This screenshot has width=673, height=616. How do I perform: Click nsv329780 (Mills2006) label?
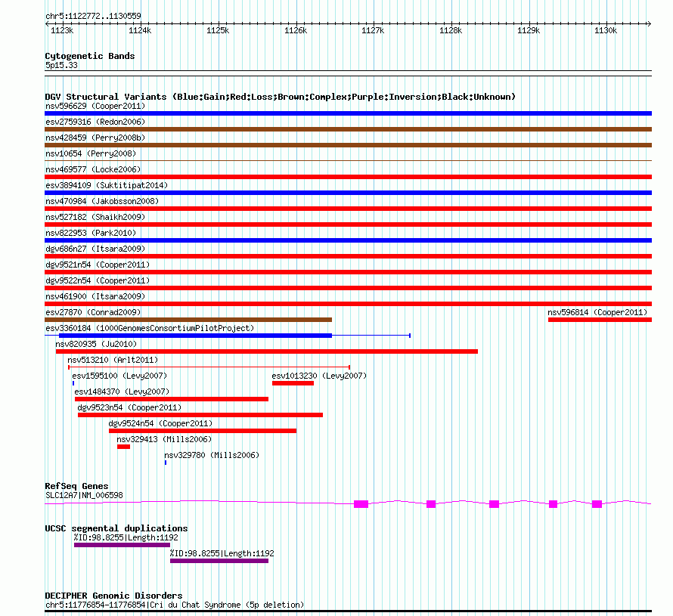click(212, 455)
